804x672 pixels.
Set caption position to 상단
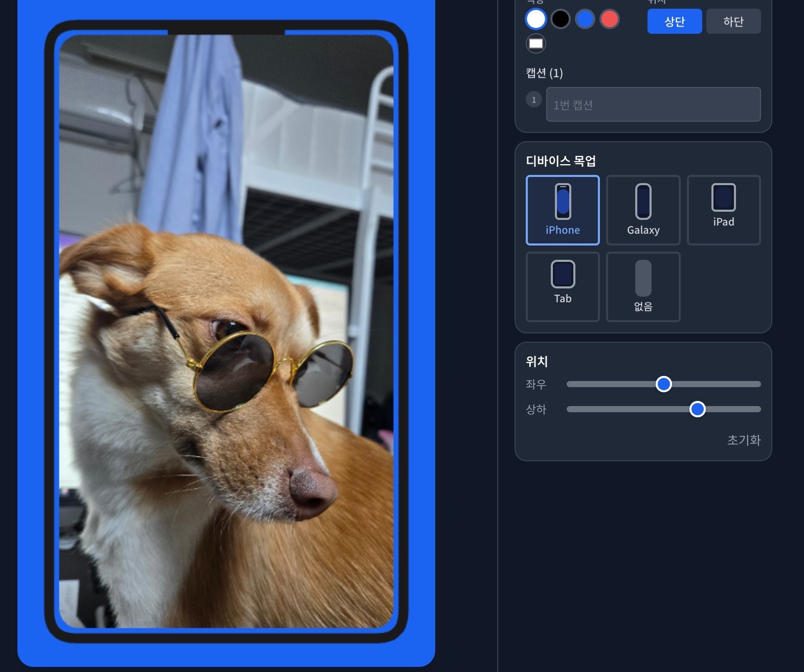[674, 21]
